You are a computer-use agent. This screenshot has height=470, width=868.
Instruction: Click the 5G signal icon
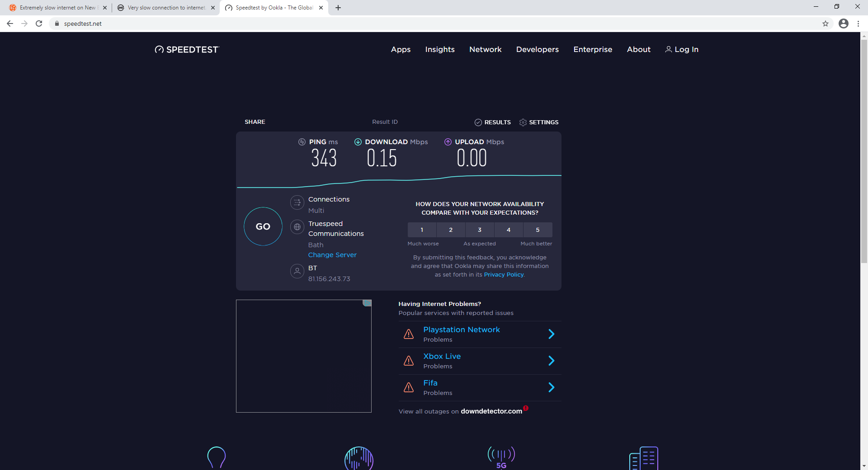click(501, 458)
